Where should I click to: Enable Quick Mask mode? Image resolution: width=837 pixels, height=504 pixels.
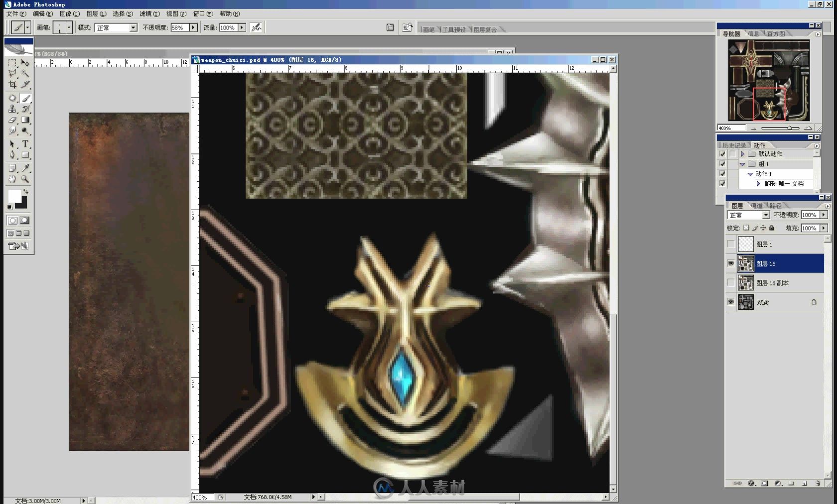pos(24,220)
